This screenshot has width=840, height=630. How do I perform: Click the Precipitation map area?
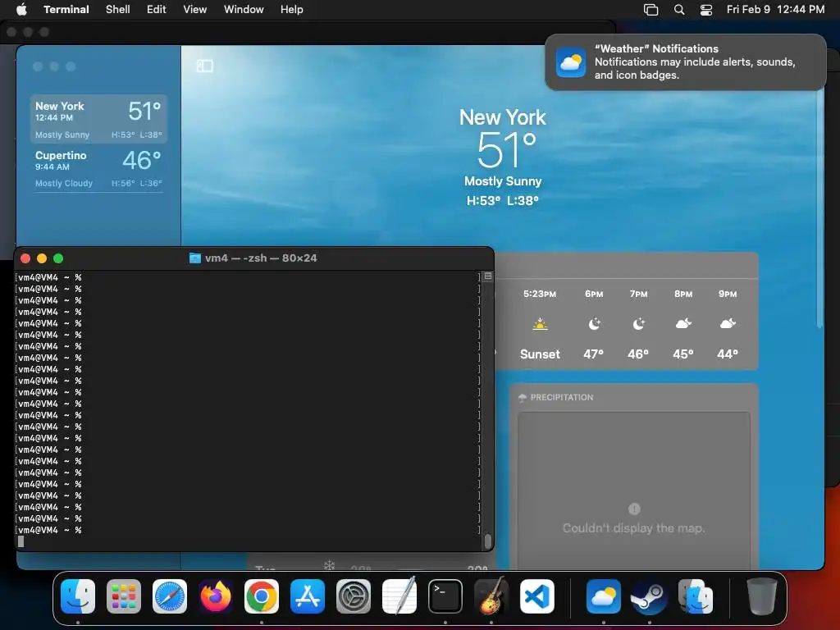pos(634,491)
